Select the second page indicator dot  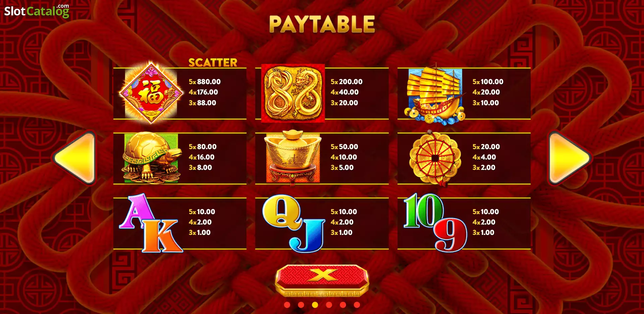(301, 305)
